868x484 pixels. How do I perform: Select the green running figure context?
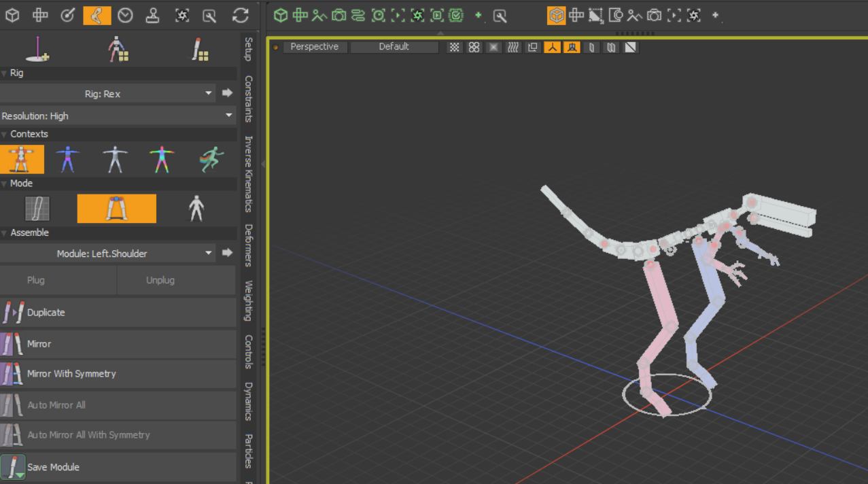(x=211, y=160)
